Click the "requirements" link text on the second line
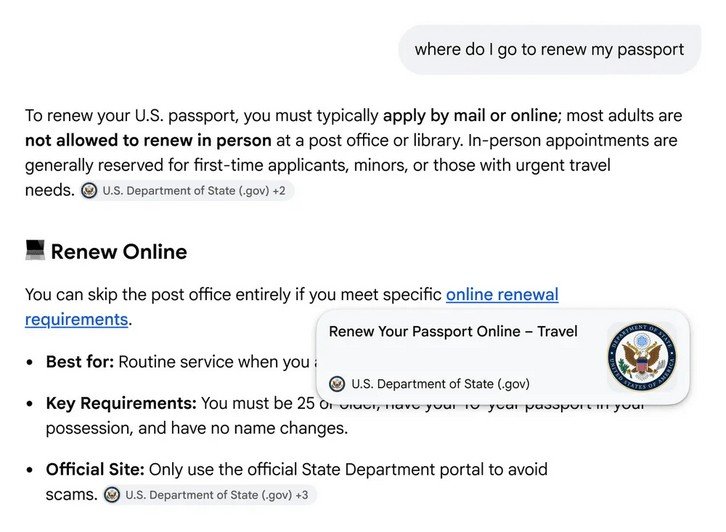726x532 pixels. click(76, 319)
